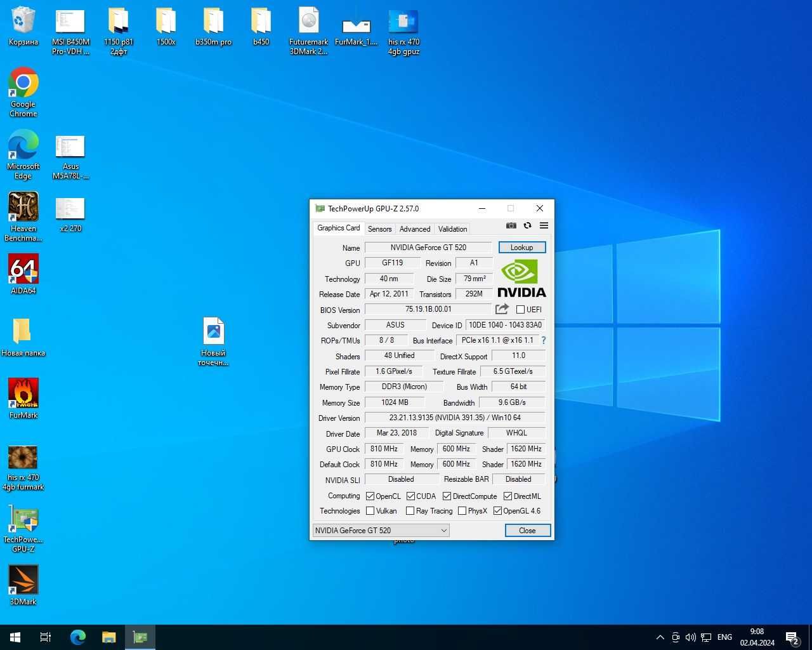Select the FurMark desktop shortcut

(23, 399)
